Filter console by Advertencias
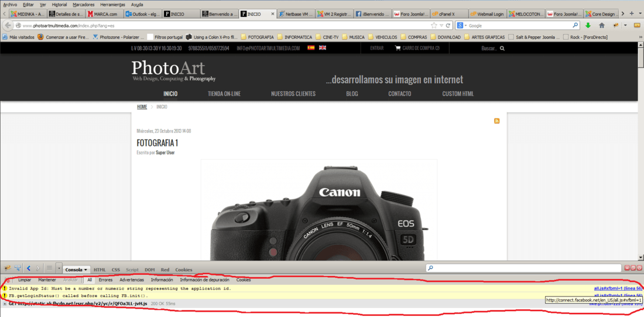Screen dimensions: 644x317 [132, 280]
